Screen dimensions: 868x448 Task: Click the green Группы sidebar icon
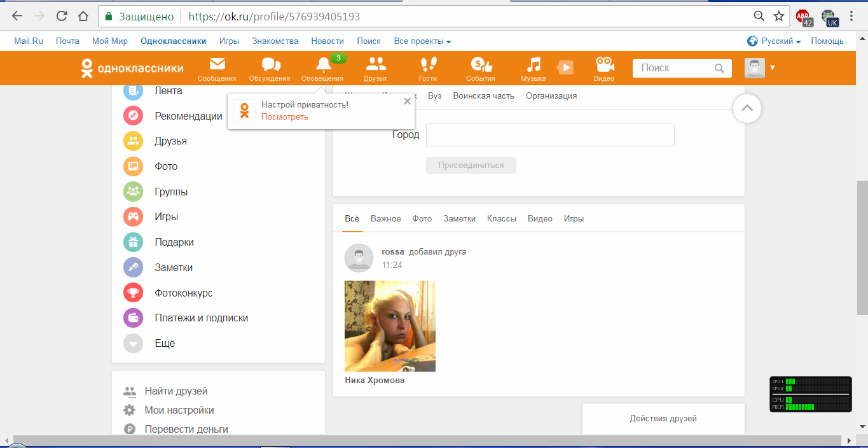(133, 192)
